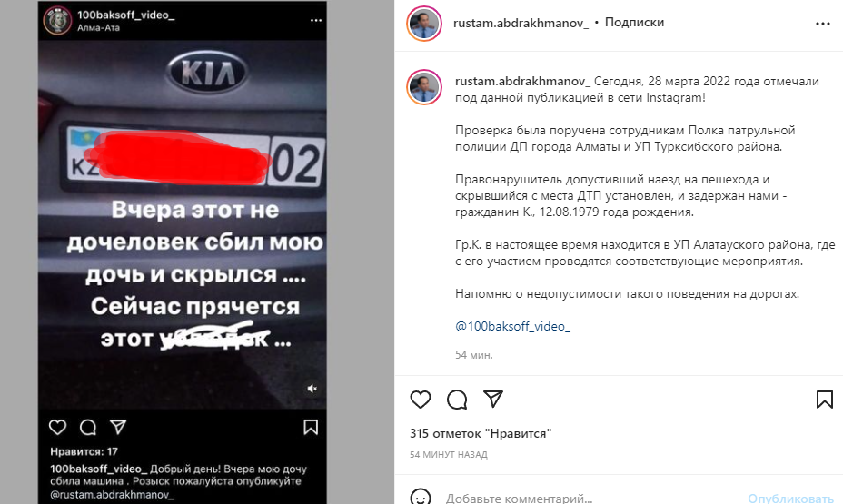Click the bookmark icon in the embedded screenshot
The height and width of the screenshot is (504, 843).
(311, 427)
